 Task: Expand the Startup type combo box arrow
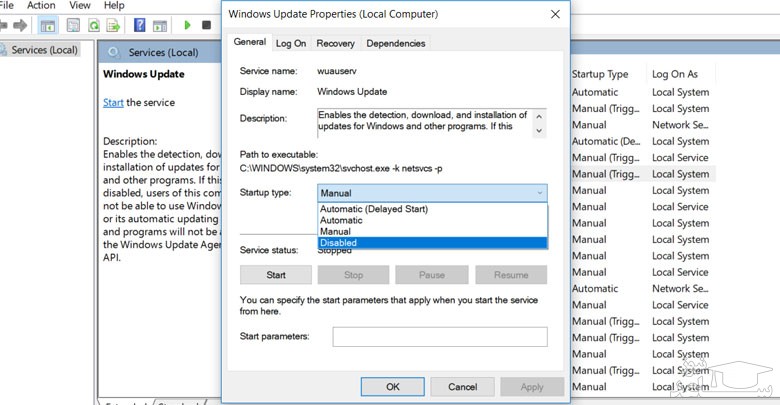click(540, 193)
